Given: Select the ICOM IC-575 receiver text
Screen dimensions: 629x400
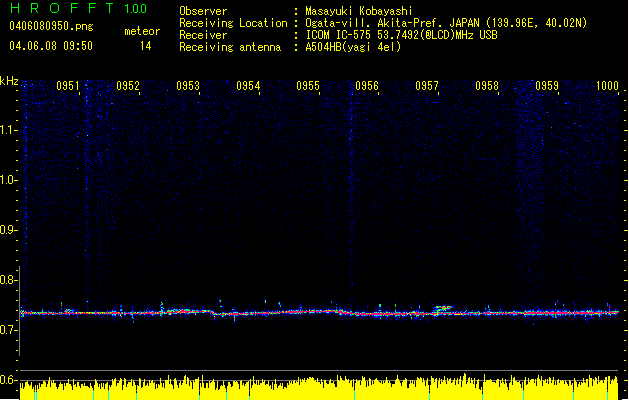Looking at the screenshot, I should 402,35.
